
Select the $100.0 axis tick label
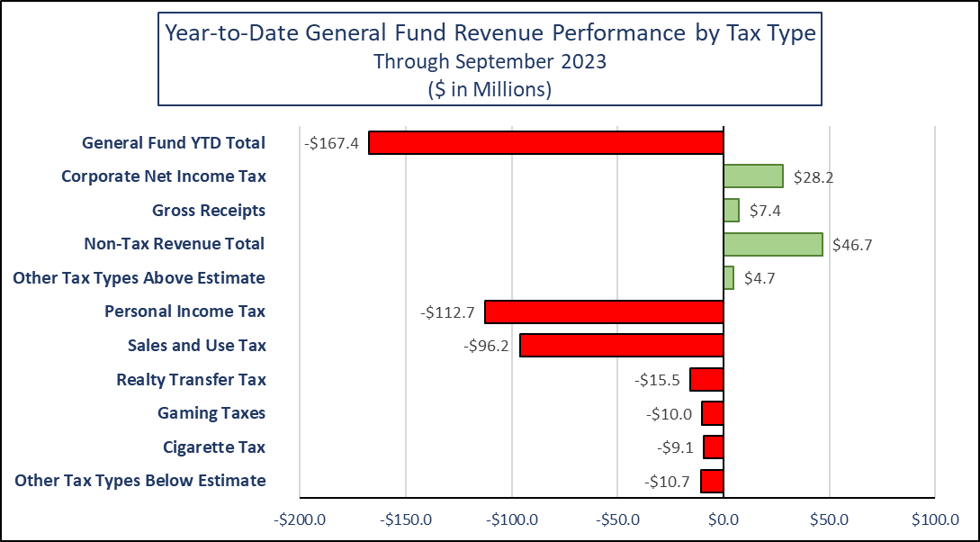click(x=935, y=520)
